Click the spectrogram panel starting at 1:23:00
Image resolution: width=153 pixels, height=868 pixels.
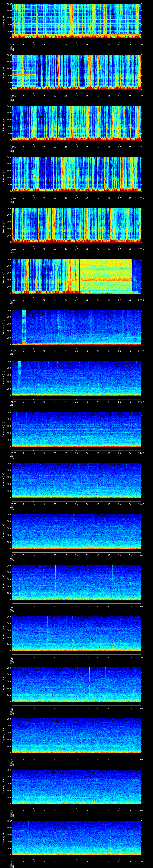(77, 481)
